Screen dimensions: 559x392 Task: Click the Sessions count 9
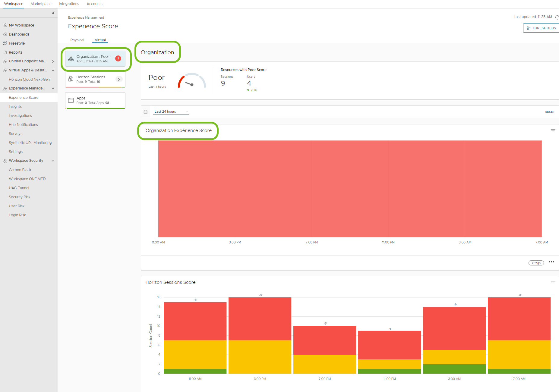tap(223, 83)
